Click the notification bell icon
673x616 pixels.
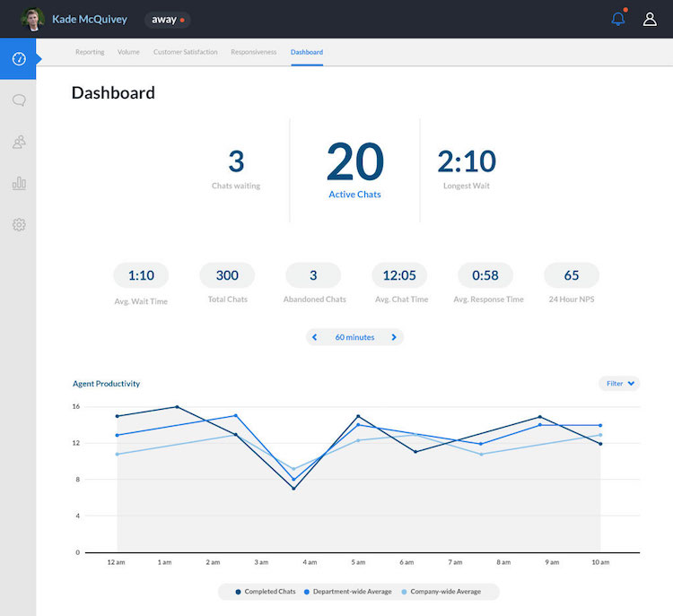coord(618,19)
